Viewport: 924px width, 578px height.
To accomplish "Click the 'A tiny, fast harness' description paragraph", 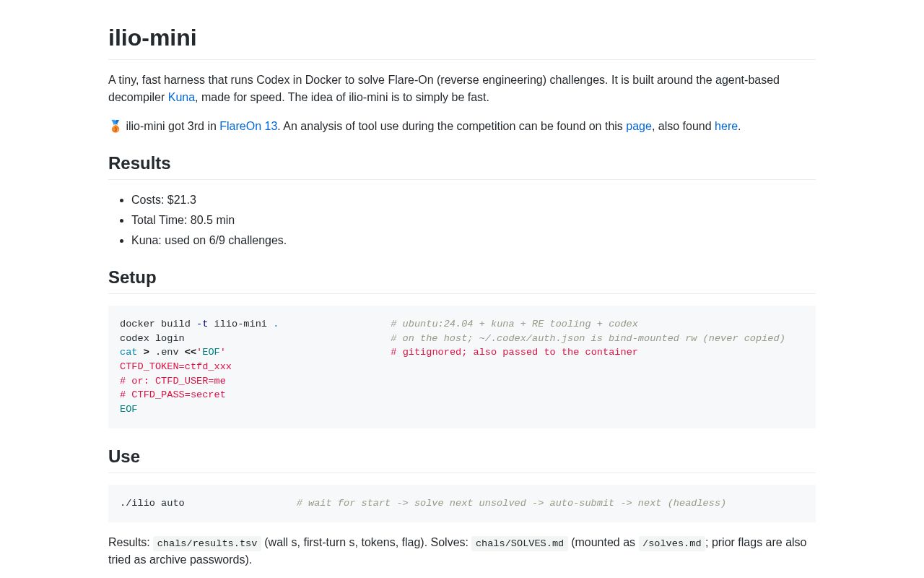I will pos(462,89).
